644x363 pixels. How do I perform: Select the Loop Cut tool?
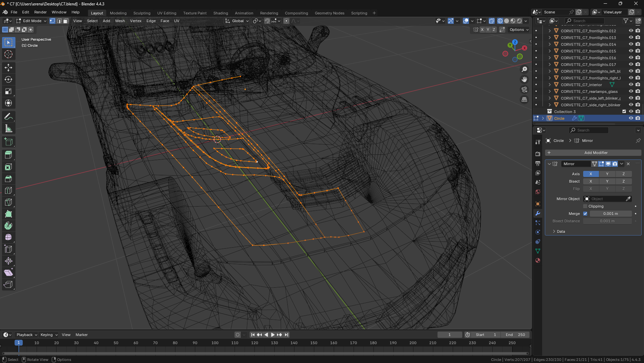click(x=8, y=190)
